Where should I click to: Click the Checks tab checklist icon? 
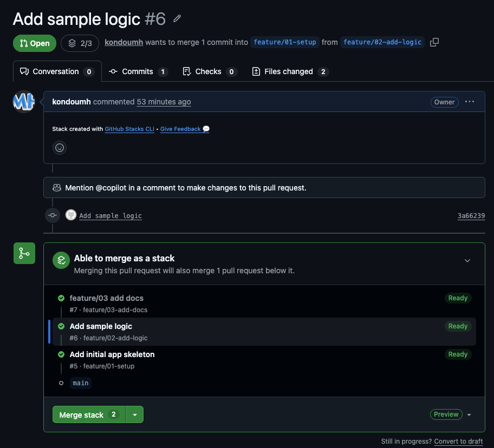point(187,71)
